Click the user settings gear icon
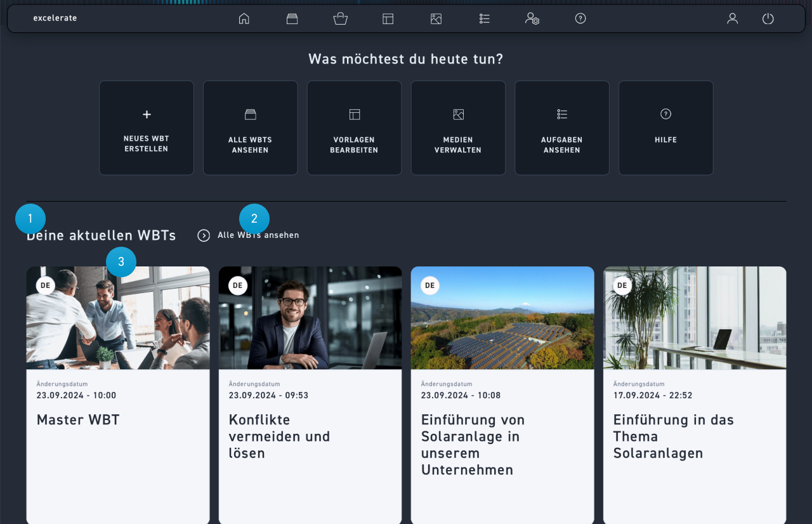 (x=532, y=18)
